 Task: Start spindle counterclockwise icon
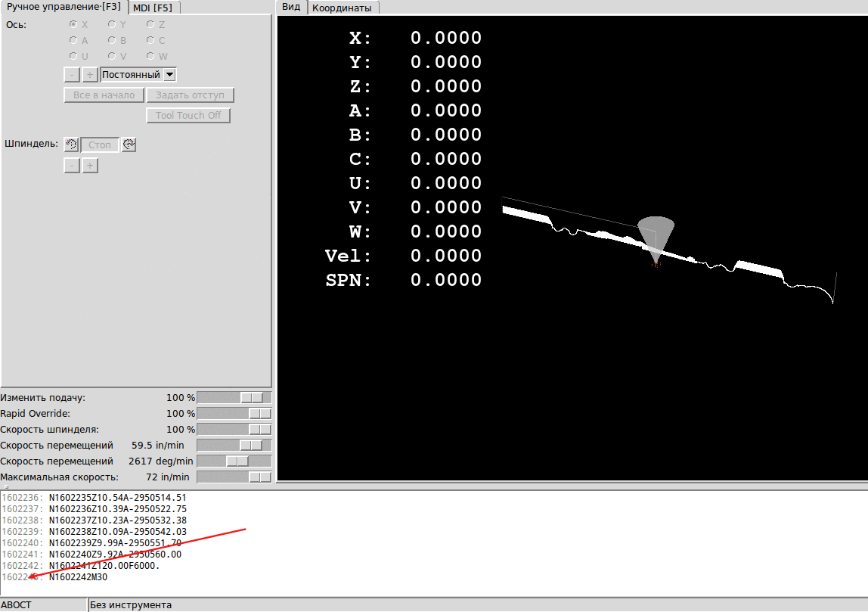(71, 144)
